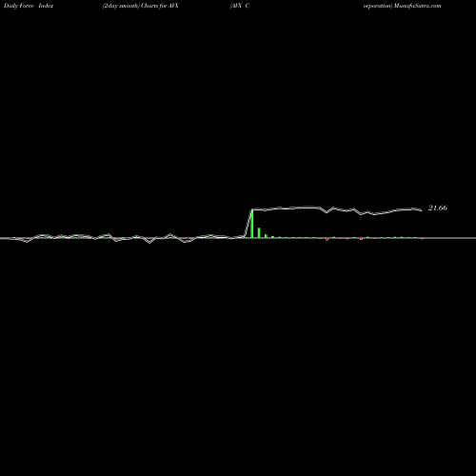
Task: Click the 'Daily Force Index' title text
Action: tap(29, 6)
